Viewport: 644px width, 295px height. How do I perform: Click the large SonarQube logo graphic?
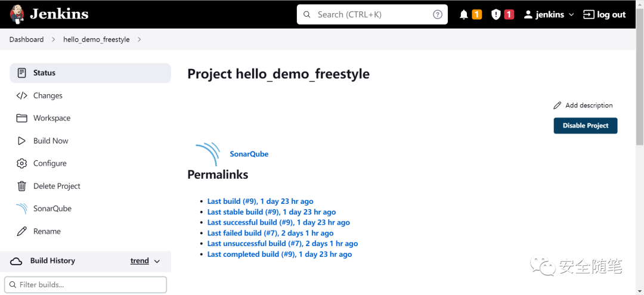(208, 154)
